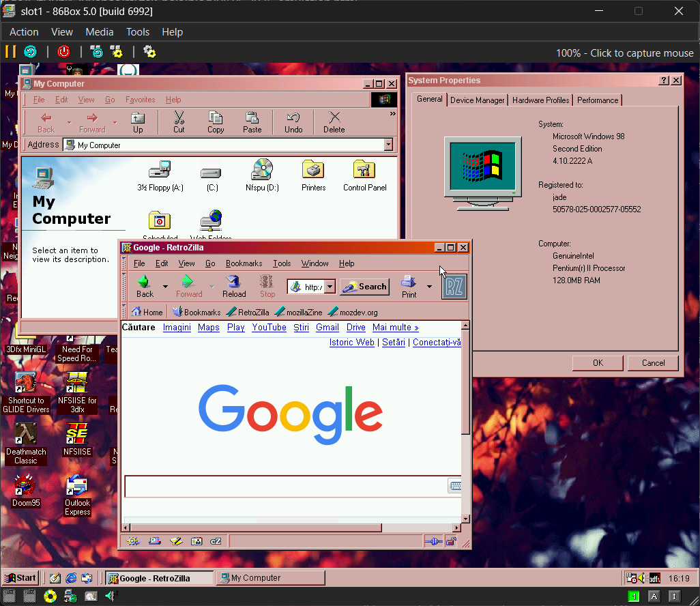Select the 3½ Floppy (A:) drive icon
Viewport: 700px width, 606px height.
coord(160,175)
